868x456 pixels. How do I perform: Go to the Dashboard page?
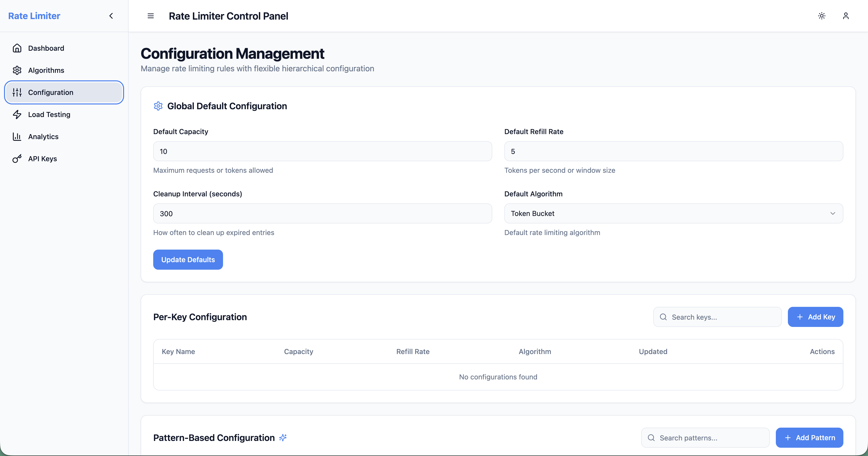[x=64, y=48]
